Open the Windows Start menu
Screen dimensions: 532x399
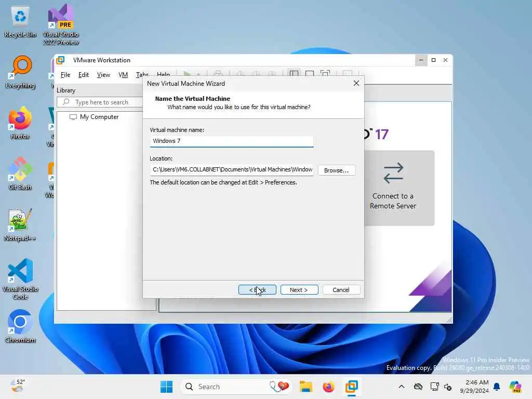(166, 387)
